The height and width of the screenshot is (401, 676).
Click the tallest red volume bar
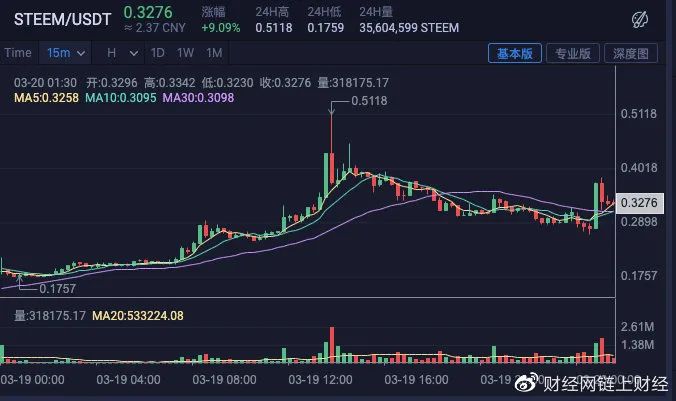332,345
